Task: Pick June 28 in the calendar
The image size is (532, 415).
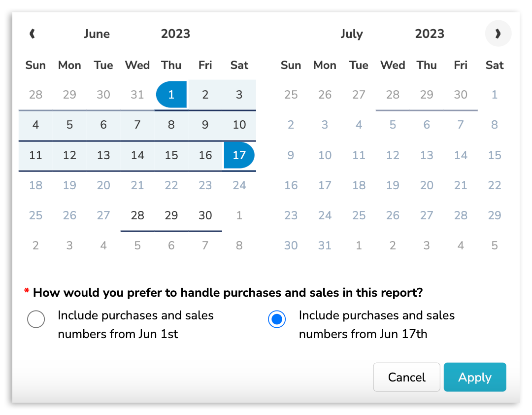Action: pos(137,215)
